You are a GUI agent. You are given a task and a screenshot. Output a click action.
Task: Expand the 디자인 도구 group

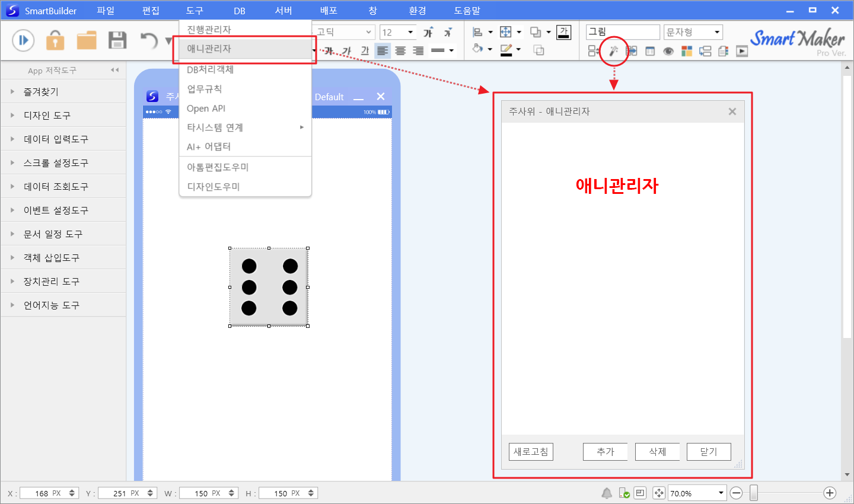pyautogui.click(x=63, y=116)
